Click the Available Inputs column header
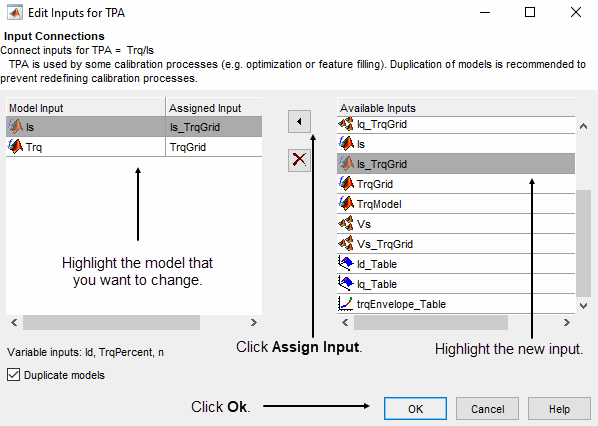Viewport: 598px width, 426px height. [x=456, y=108]
